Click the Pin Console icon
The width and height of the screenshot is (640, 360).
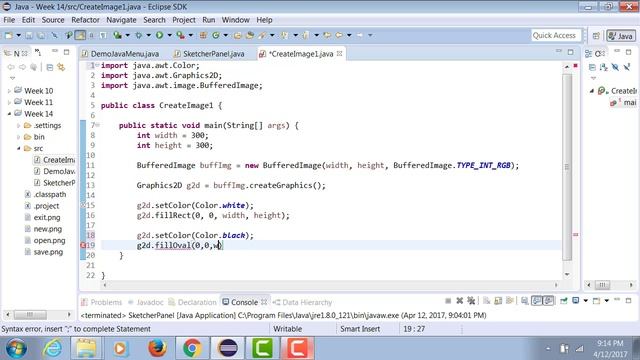(564, 301)
